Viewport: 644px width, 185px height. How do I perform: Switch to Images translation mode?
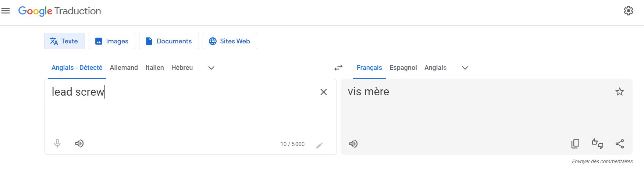pyautogui.click(x=112, y=41)
